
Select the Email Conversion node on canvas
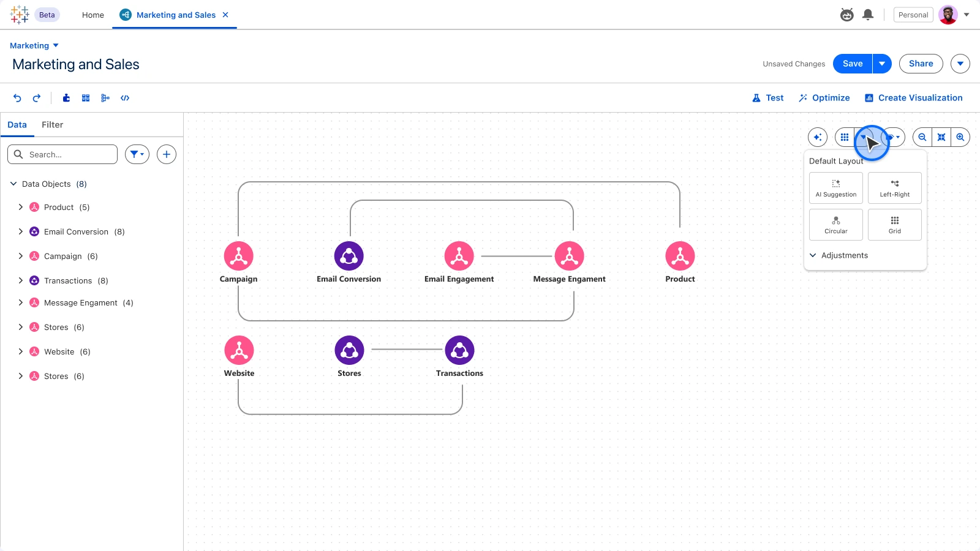(x=349, y=256)
